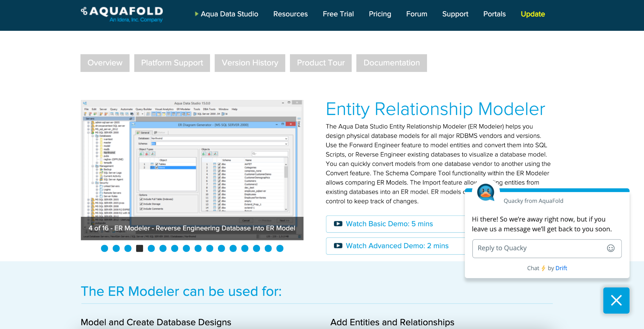Open the Pricing page

pyautogui.click(x=380, y=14)
